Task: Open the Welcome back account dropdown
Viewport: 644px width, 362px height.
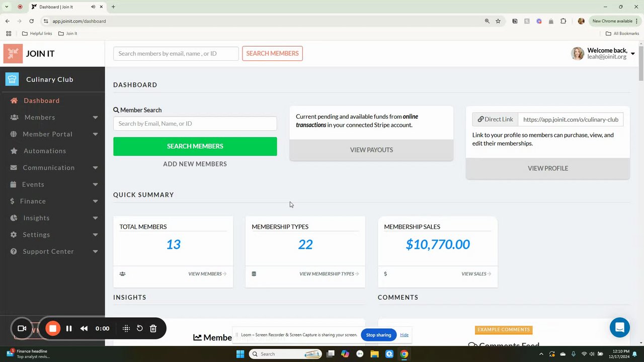Action: 632,54
